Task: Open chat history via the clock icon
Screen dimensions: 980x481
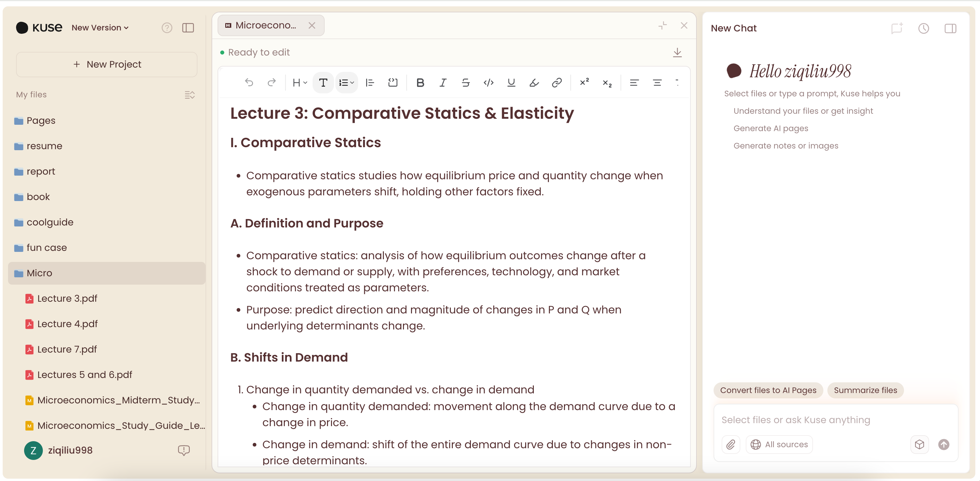Action: pyautogui.click(x=924, y=28)
